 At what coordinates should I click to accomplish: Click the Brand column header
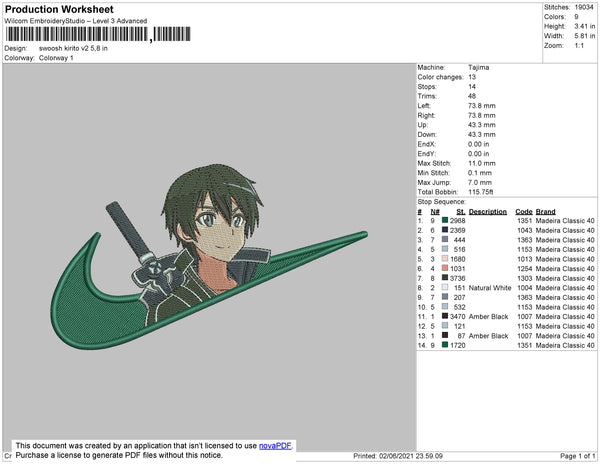(545, 212)
